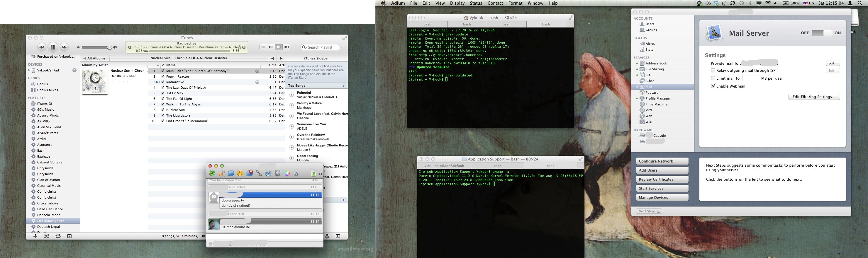Switch iTunes to song list view

coord(264,47)
